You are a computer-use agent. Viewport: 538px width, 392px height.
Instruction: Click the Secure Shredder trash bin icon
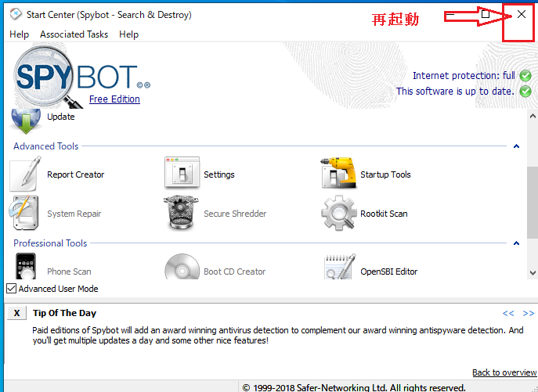click(x=181, y=212)
